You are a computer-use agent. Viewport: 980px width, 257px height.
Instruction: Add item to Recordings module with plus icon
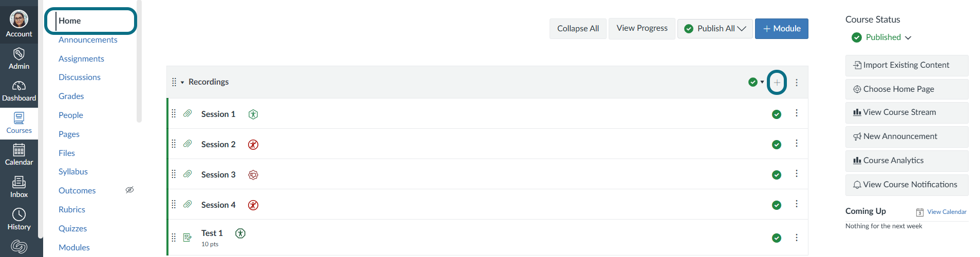777,83
